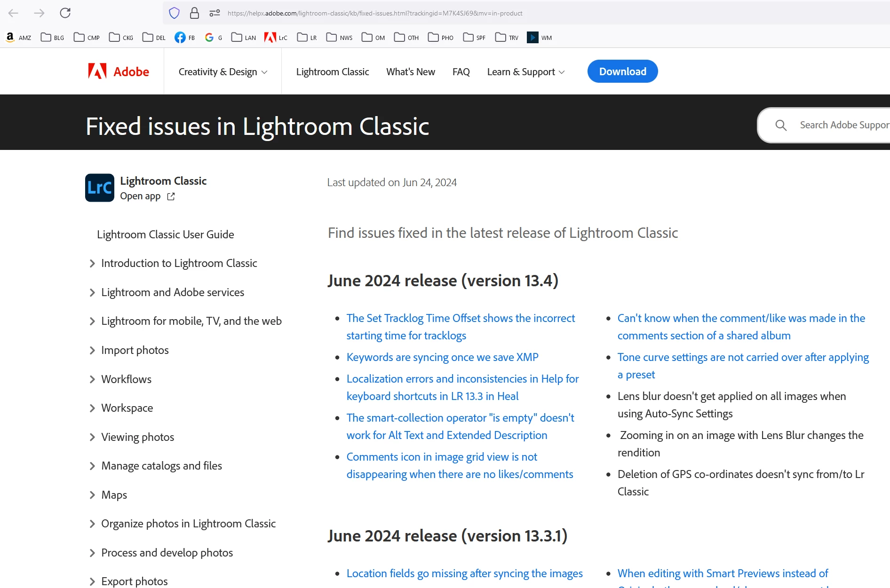Open Localization errors and inconsistencies link
The image size is (890, 588).
pyautogui.click(x=462, y=387)
